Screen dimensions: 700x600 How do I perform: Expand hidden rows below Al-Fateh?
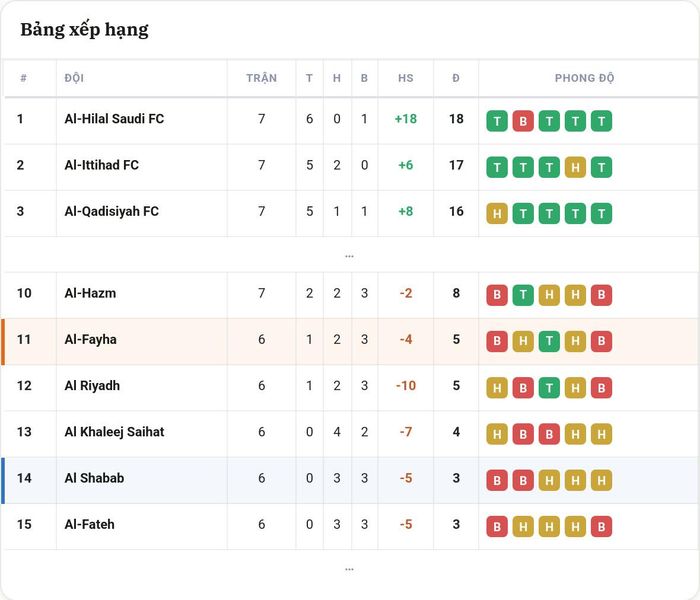pyautogui.click(x=349, y=569)
